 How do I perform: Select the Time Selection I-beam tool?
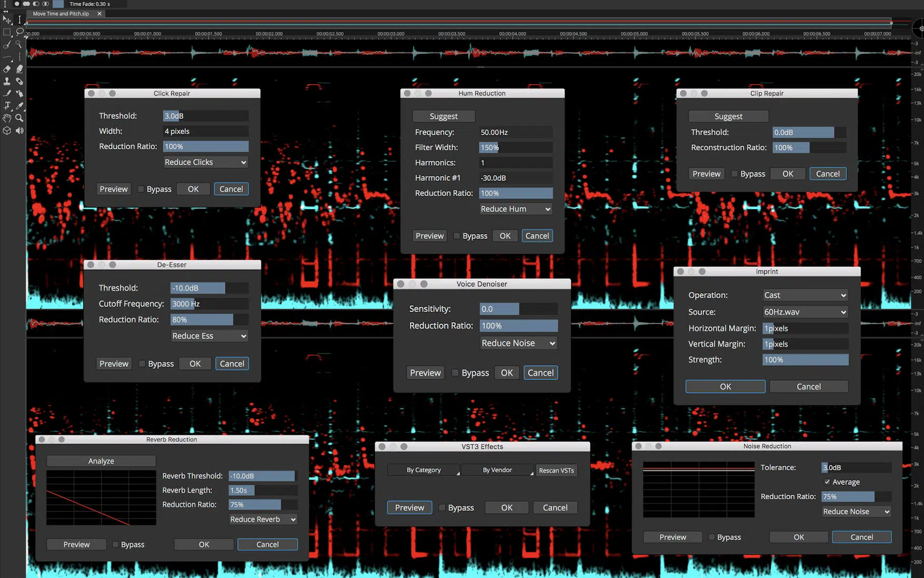pos(19,20)
